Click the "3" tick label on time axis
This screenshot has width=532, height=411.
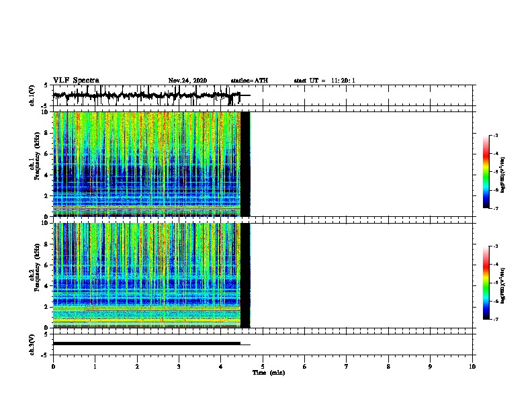click(x=179, y=367)
